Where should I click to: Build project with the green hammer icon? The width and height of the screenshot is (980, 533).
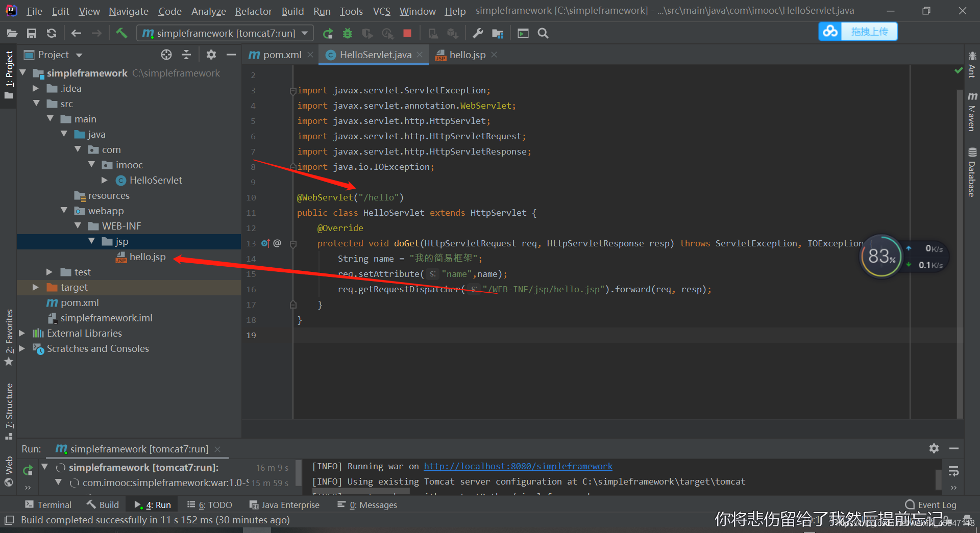pyautogui.click(x=121, y=33)
